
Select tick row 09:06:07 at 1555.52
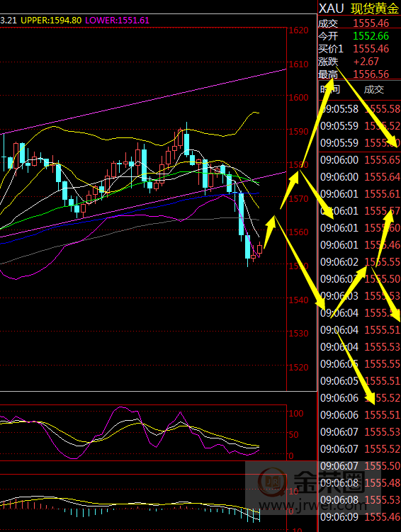pyautogui.click(x=360, y=449)
